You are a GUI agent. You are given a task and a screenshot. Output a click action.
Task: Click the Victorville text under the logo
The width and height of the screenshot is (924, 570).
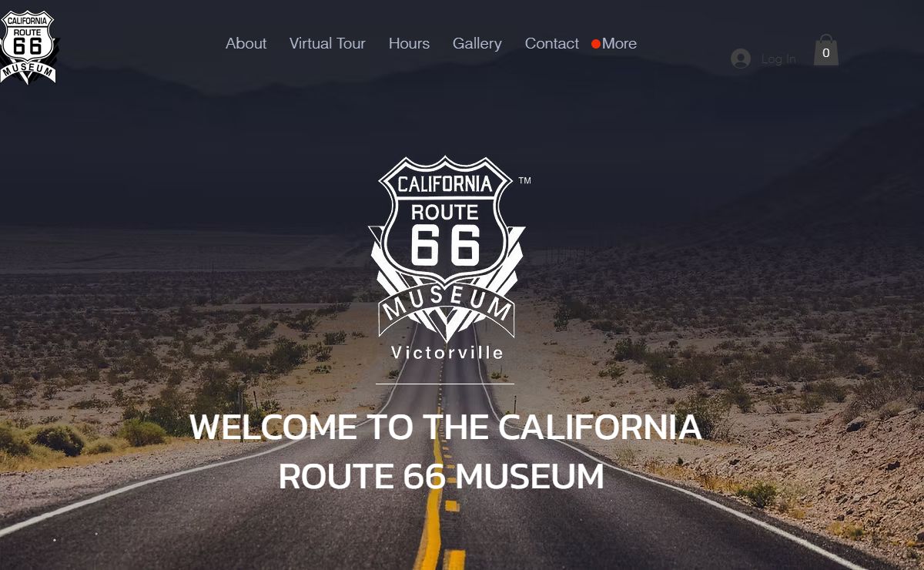447,353
